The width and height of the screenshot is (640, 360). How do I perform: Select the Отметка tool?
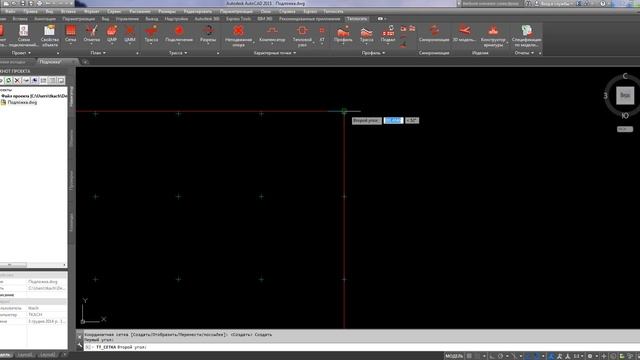[x=91, y=34]
